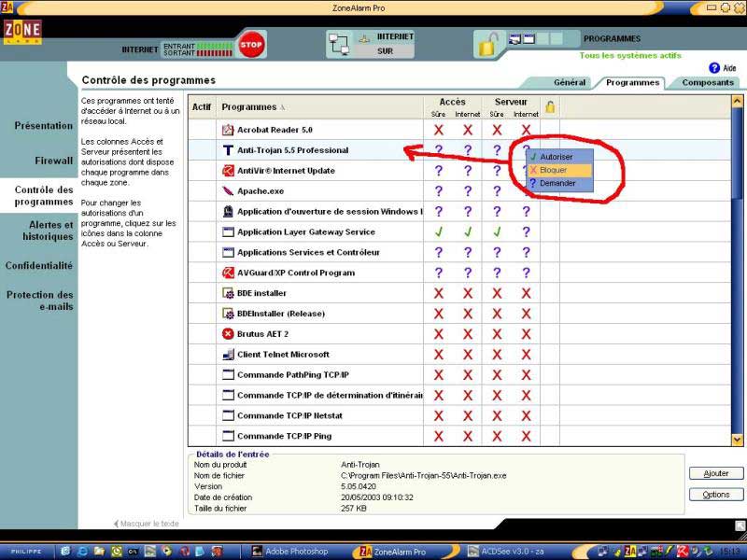Choose Autoriser in the permission popup menu
This screenshot has width=747, height=560.
(x=559, y=157)
